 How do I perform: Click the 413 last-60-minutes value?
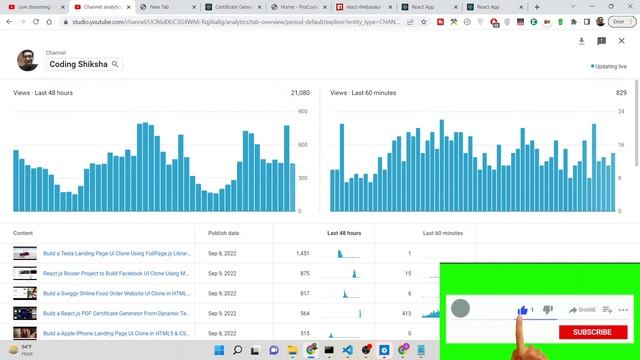[406, 313]
